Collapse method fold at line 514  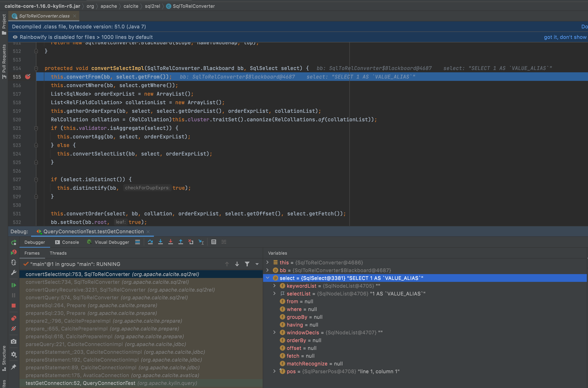[36, 68]
